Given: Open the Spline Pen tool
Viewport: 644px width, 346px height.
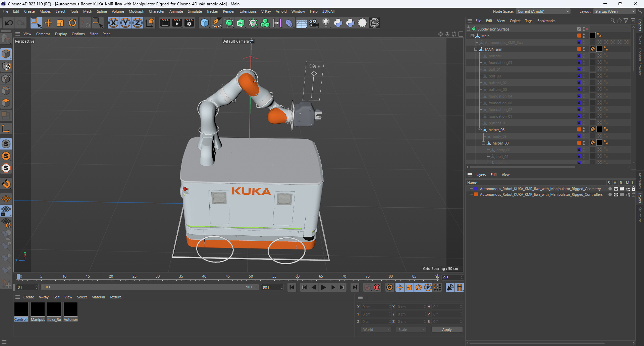Looking at the screenshot, I should (217, 23).
